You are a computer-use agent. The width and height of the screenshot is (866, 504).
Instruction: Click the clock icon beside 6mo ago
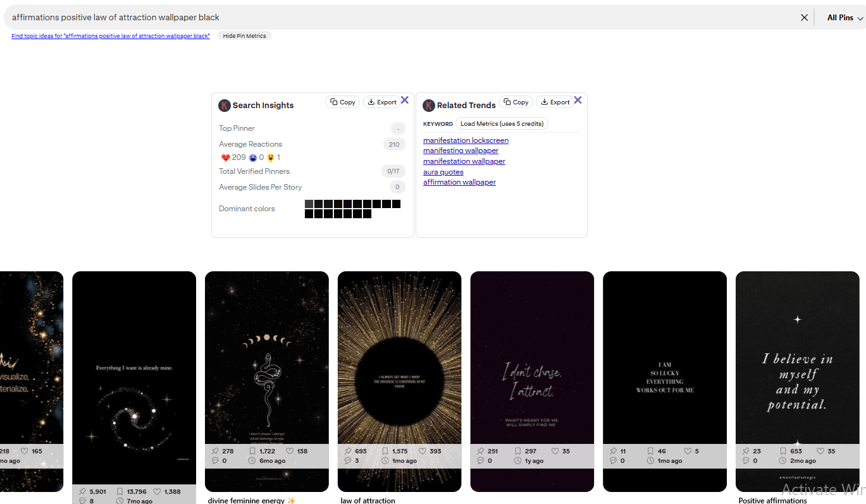point(252,461)
